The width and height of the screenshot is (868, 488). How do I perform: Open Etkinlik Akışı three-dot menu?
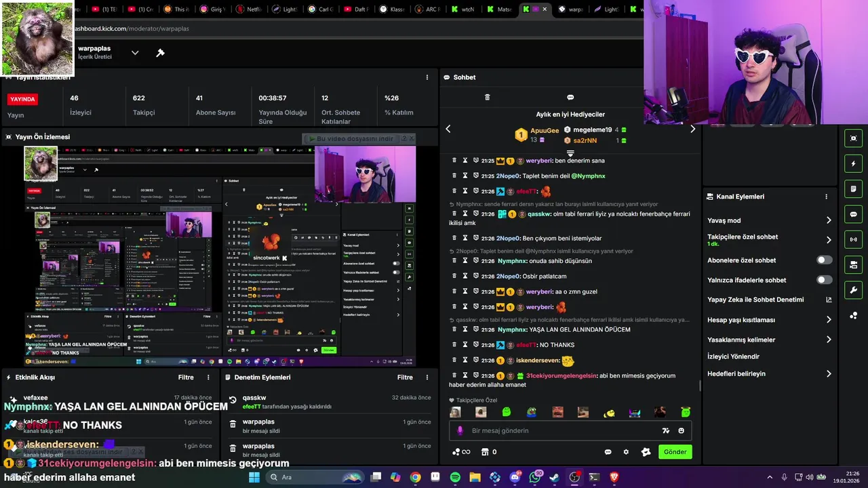coord(208,378)
